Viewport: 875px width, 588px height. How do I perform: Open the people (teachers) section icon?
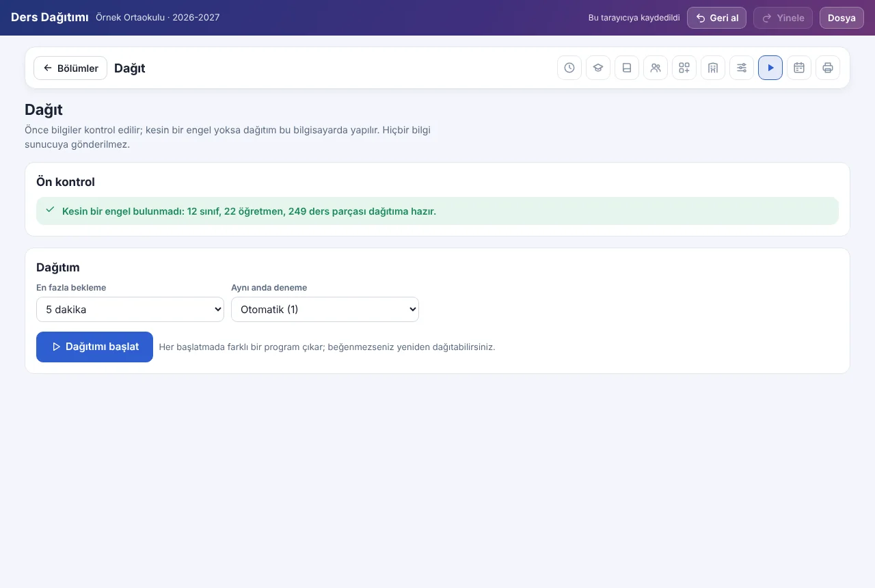coord(656,68)
